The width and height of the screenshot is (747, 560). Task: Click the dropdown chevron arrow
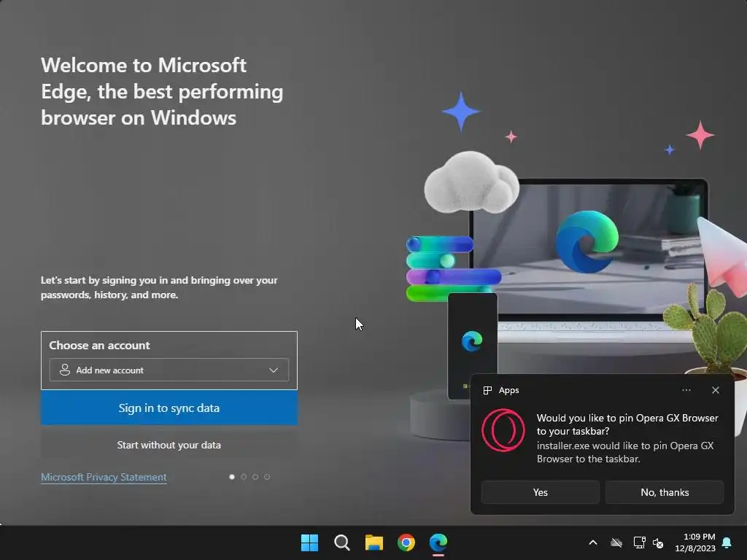pyautogui.click(x=274, y=370)
